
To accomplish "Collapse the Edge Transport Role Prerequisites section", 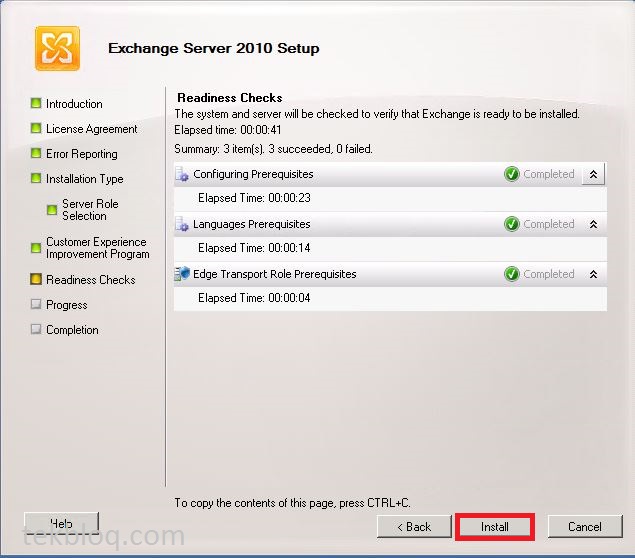I will tap(593, 274).
